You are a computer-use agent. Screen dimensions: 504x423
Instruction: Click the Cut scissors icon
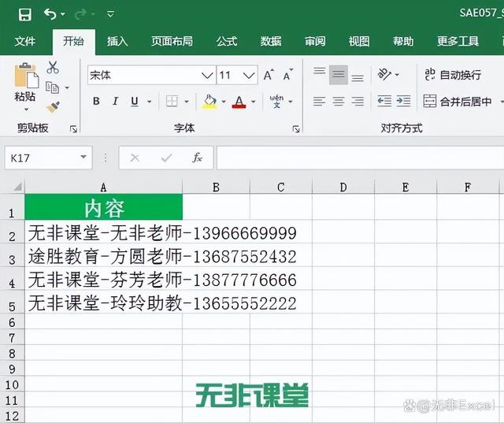(x=53, y=68)
